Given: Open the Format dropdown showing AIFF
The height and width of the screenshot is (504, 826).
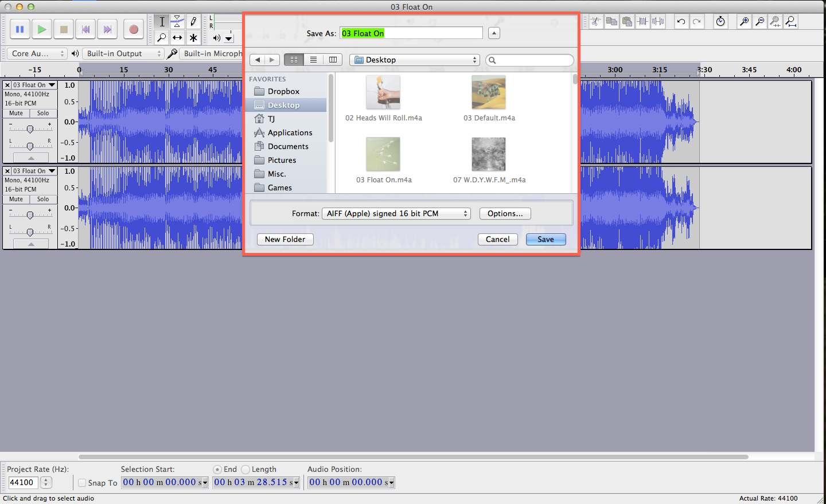Looking at the screenshot, I should [396, 213].
